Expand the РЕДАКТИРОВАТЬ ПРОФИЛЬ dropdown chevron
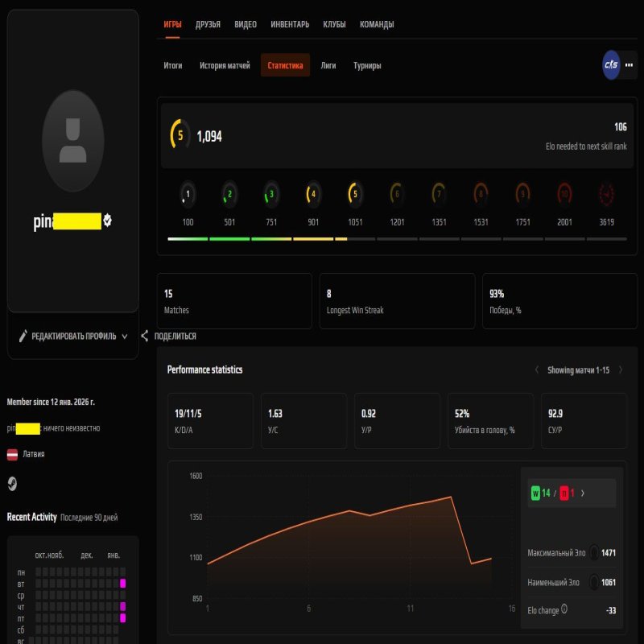Image resolution: width=644 pixels, height=644 pixels. coord(123,337)
